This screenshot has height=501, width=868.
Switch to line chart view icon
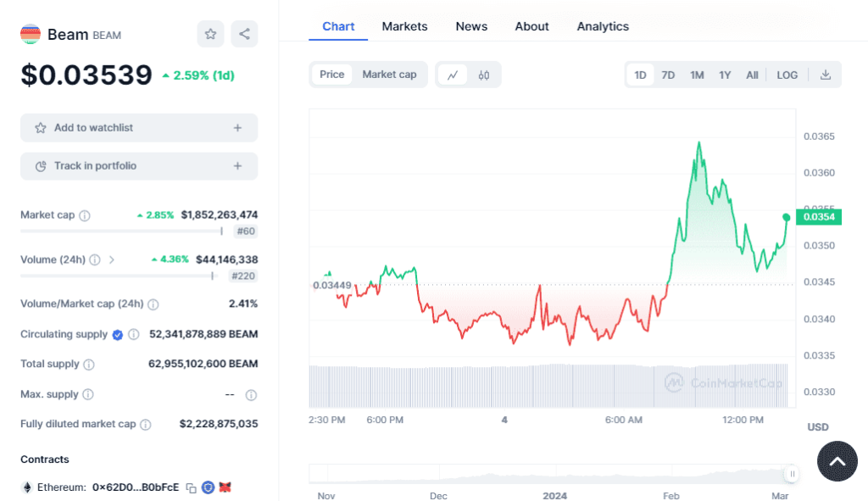click(x=453, y=75)
